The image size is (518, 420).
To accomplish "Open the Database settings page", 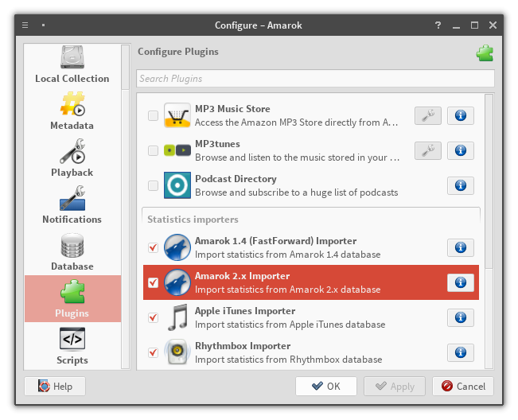I will pyautogui.click(x=72, y=252).
